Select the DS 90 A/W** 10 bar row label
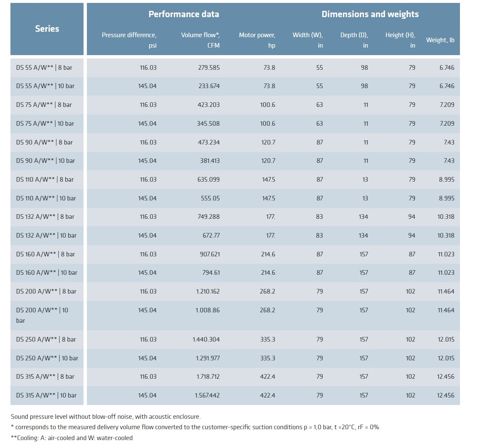Screen dimensions: 480x448 pos(46,161)
